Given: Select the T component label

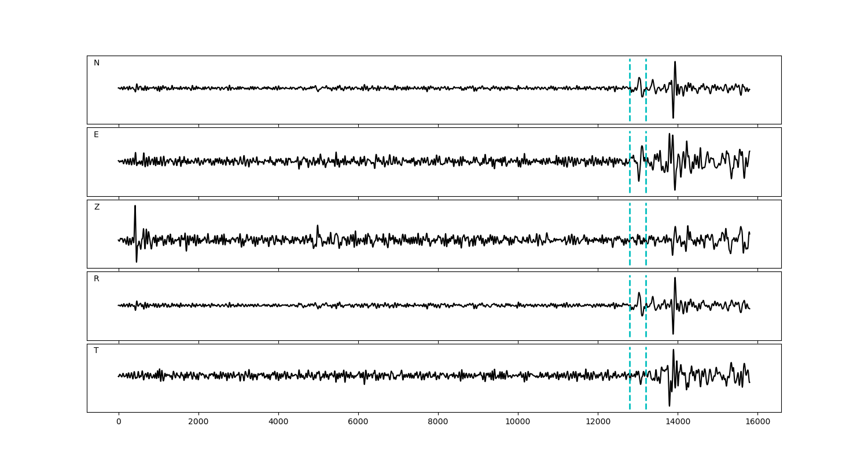Looking at the screenshot, I should tap(96, 351).
